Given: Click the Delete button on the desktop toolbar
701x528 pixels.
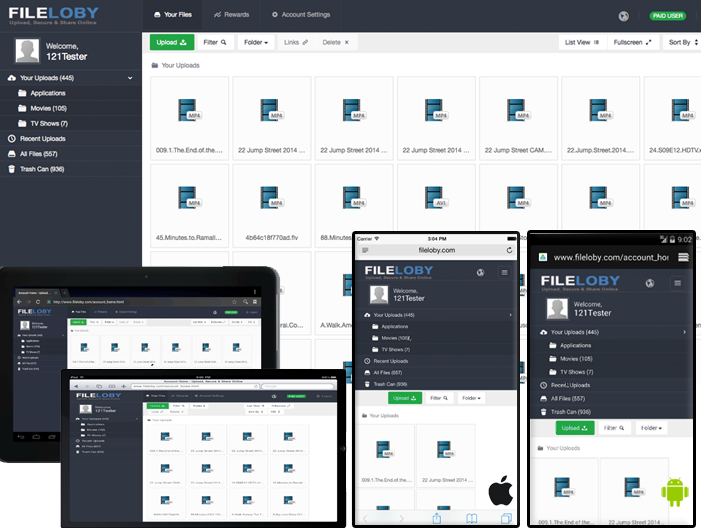Looking at the screenshot, I should tap(335, 42).
